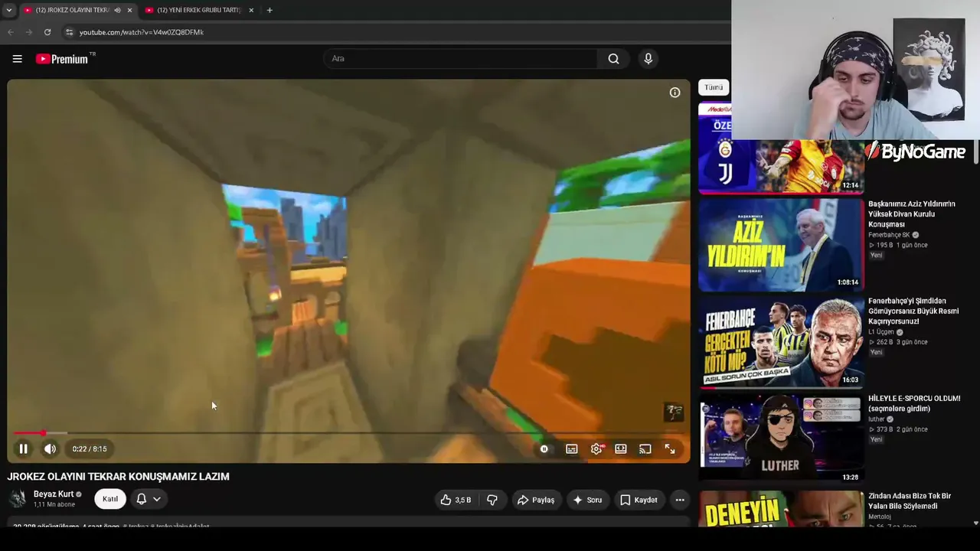The height and width of the screenshot is (551, 980).
Task: Open the Luther video thumbnail
Action: coord(781,439)
